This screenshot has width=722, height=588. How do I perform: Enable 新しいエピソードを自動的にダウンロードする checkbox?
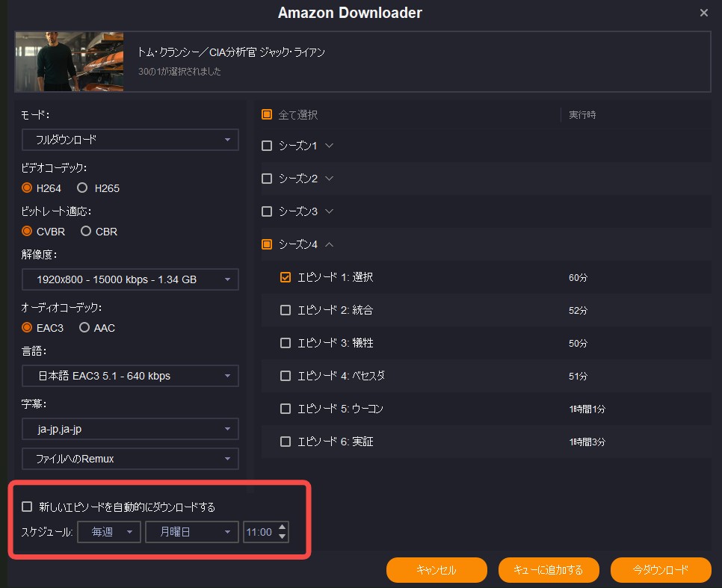27,507
